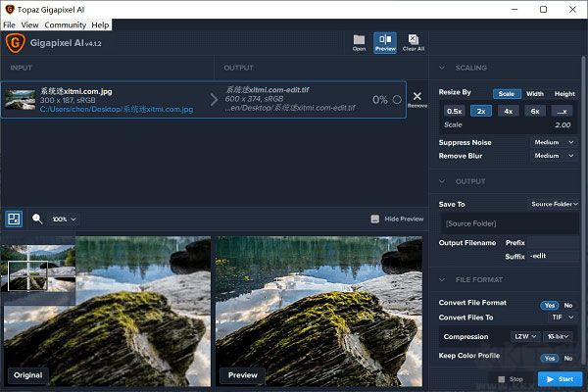Viewport: 588px width, 392px height.
Task: Choose the 4x scale button
Action: pyautogui.click(x=508, y=111)
